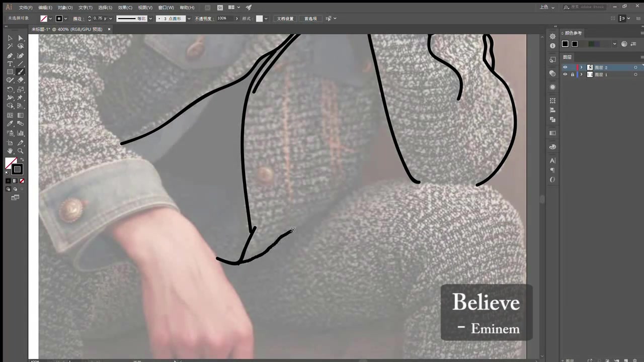Screen dimensions: 644x362
Task: Open the 编辑(E) menu
Action: (x=45, y=8)
